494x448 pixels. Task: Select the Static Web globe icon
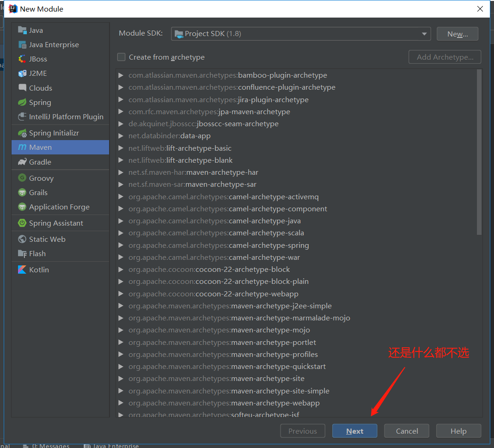(22, 239)
